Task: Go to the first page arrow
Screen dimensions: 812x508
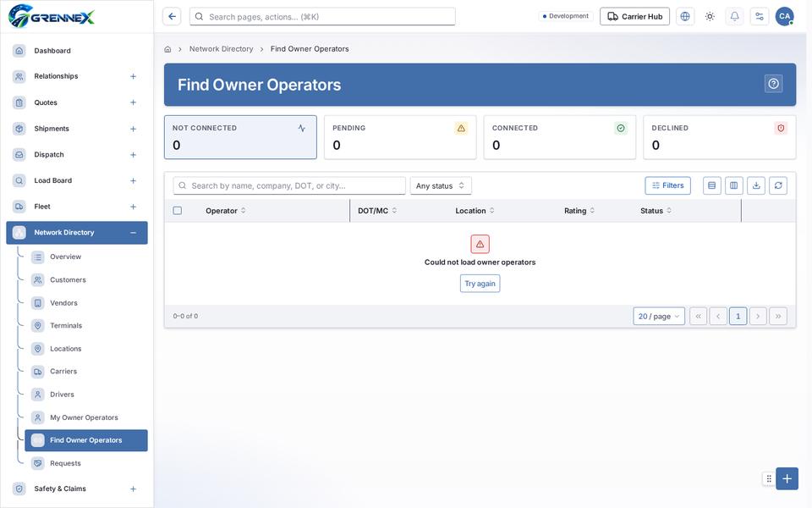Action: 698,316
